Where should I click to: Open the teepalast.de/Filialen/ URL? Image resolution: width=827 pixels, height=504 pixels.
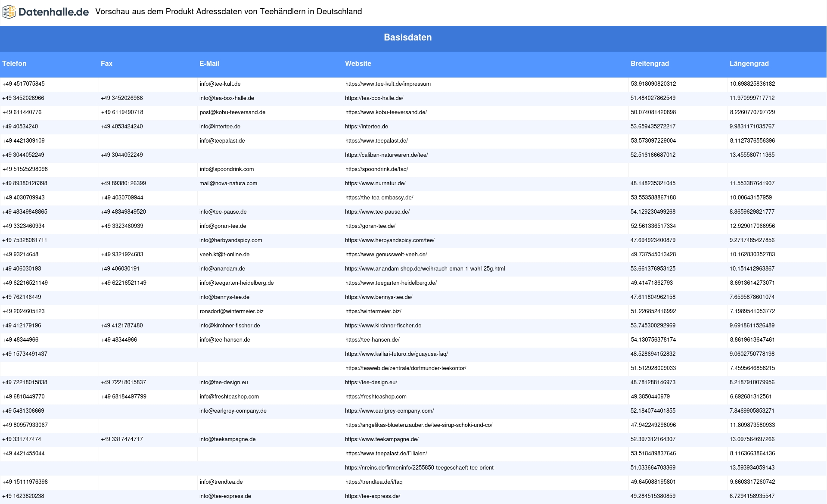click(386, 454)
